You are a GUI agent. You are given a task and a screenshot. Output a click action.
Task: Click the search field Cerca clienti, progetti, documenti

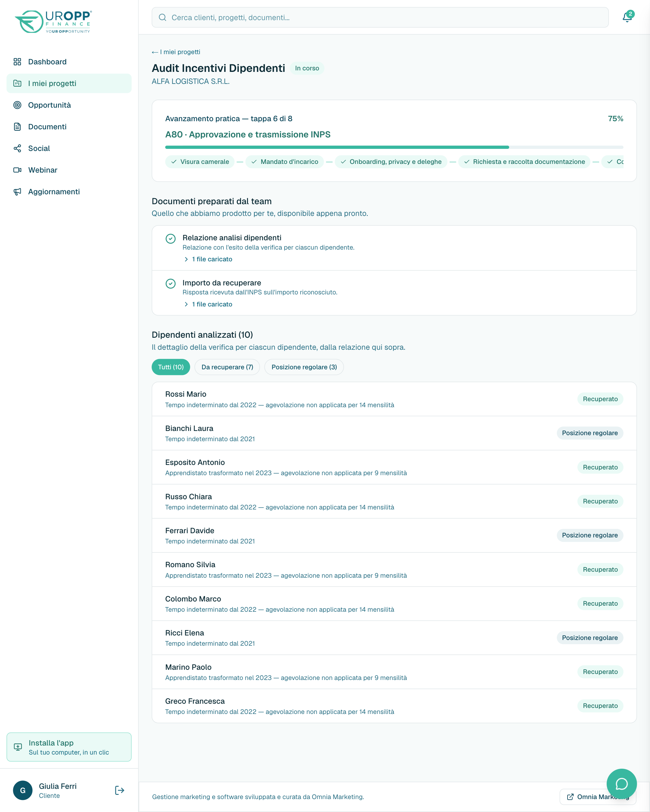pyautogui.click(x=380, y=17)
